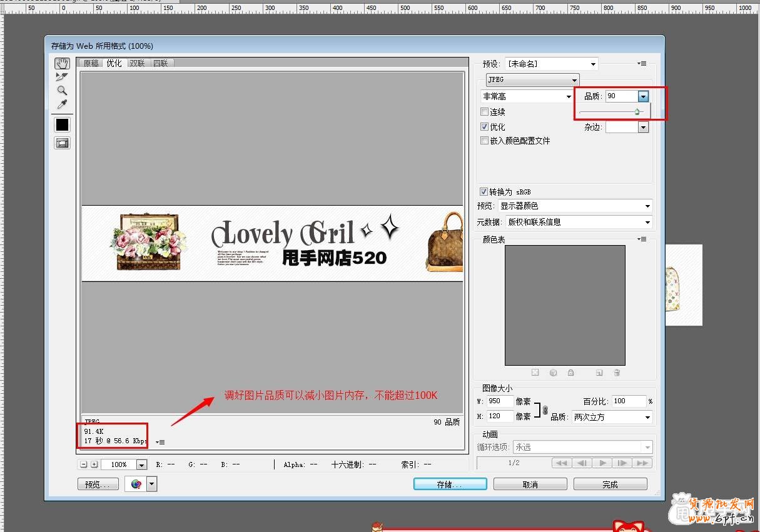
Task: Open the 颜色表 panel menu icon
Action: 642,239
